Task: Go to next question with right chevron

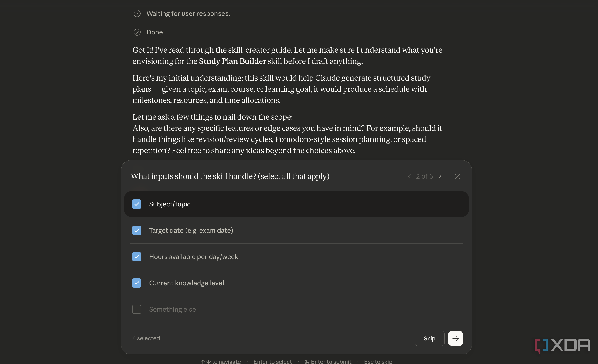Action: [440, 176]
